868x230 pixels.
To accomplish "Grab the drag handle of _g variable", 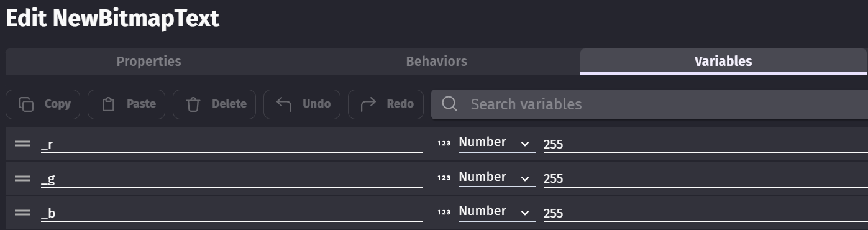I will [22, 178].
